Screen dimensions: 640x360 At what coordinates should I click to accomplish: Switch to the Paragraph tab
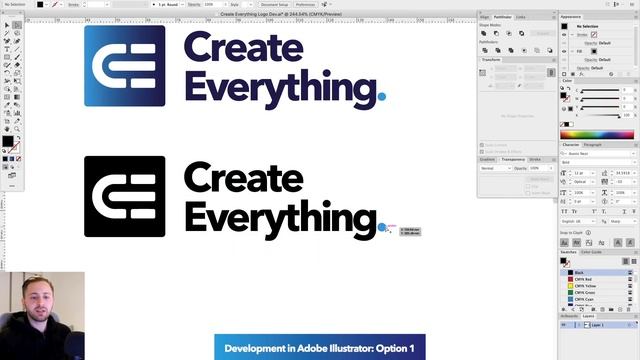pos(592,144)
